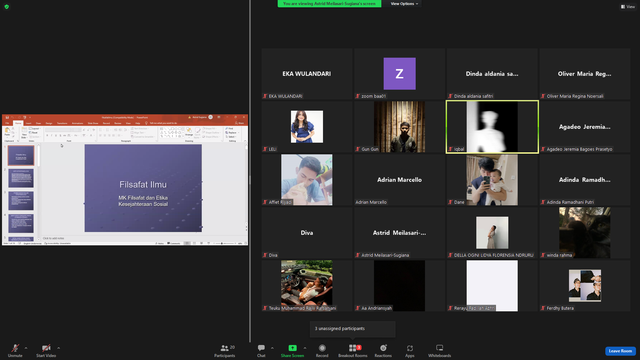Image resolution: width=640 pixels, height=360 pixels.
Task: Click Replace in PowerPoint Editing group
Action: (x=231, y=133)
